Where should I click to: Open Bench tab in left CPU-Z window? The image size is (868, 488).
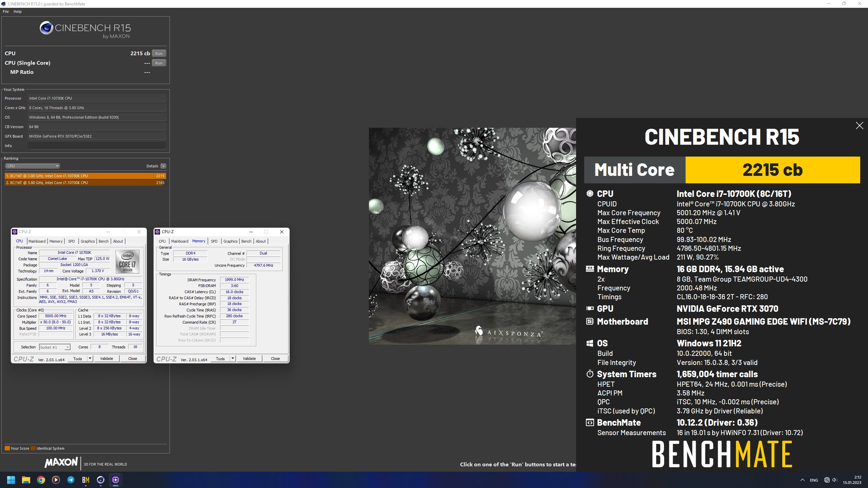coord(104,241)
